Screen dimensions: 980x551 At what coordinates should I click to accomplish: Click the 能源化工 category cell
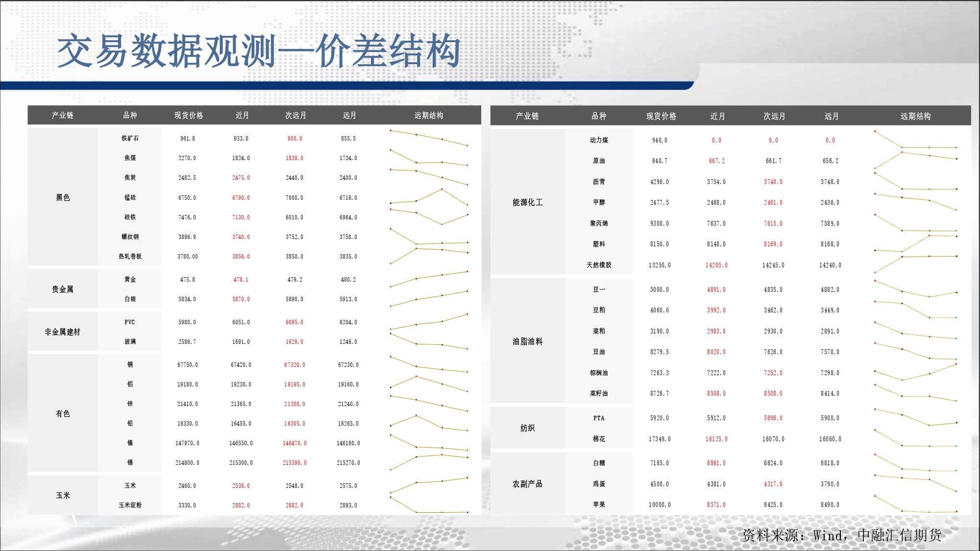[x=527, y=202]
